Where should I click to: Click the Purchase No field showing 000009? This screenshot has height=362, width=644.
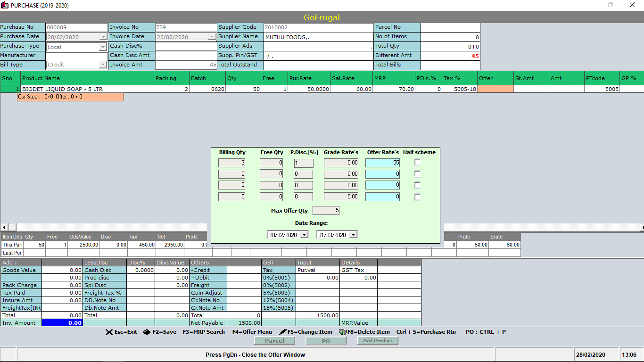[76, 27]
